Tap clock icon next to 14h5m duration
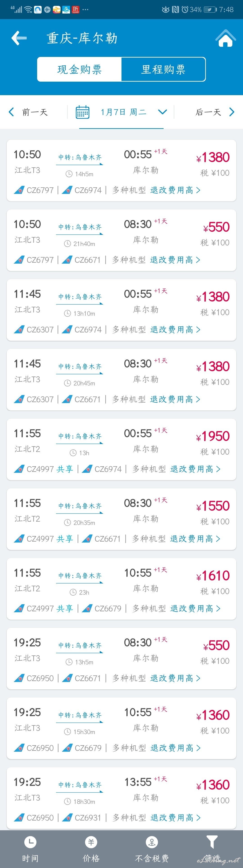Screen dimensions: 243x868 pyautogui.click(x=69, y=174)
